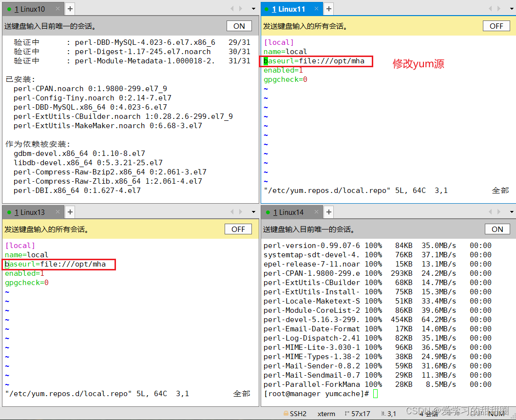Click the xterm status bar entry
The image size is (516, 420).
326,414
